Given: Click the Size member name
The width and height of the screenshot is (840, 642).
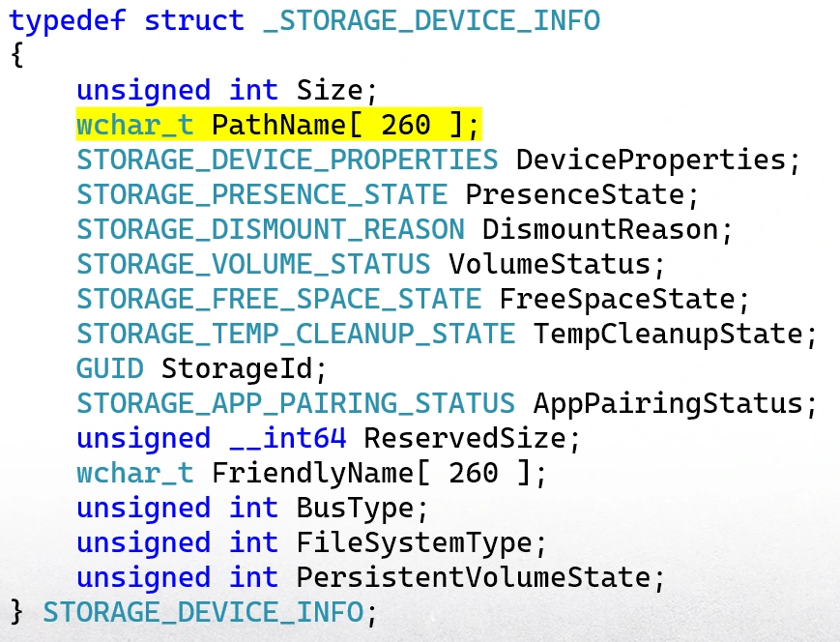Looking at the screenshot, I should pyautogui.click(x=330, y=90).
